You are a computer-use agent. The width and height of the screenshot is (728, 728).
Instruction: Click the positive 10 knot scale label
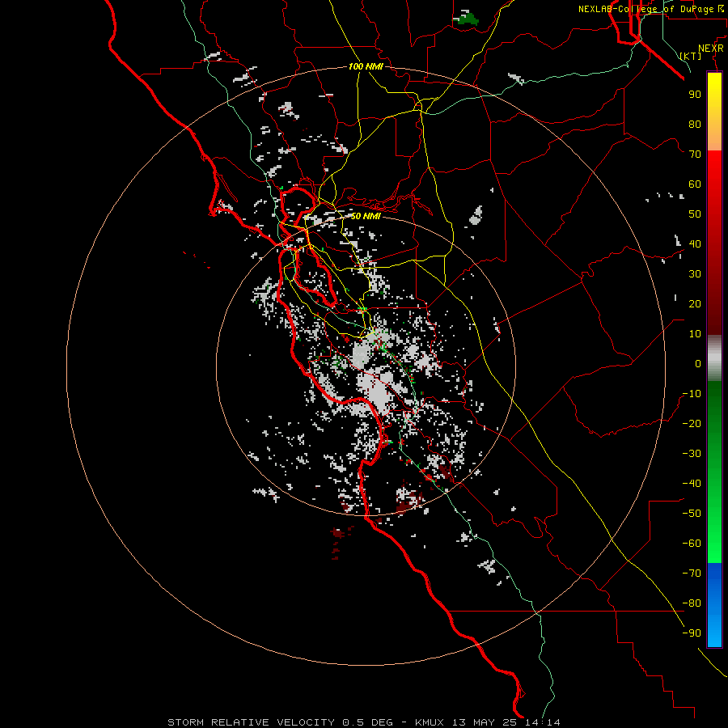(x=695, y=334)
